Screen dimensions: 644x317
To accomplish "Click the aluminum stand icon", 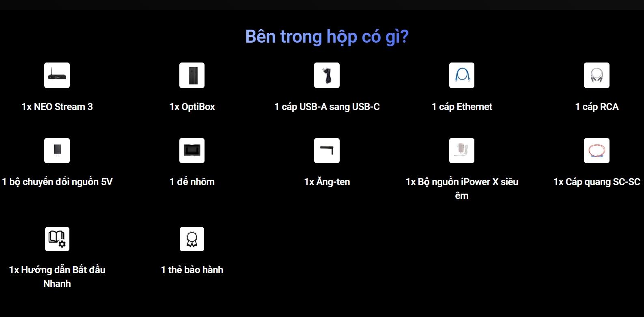I will click(192, 151).
